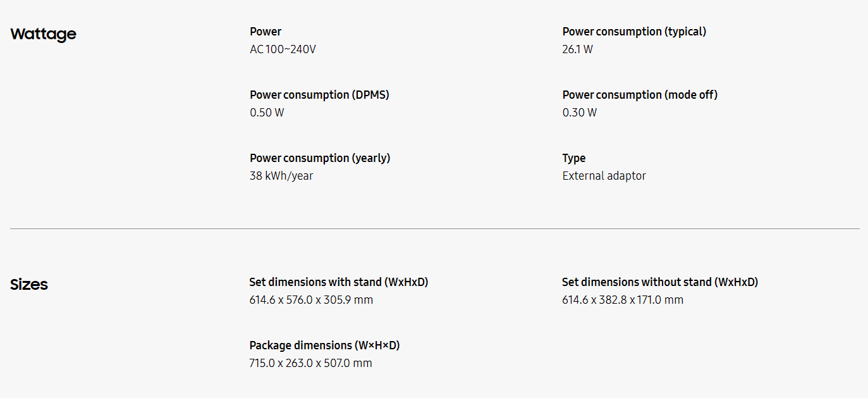Select the External adaptor text
Screen dimensions: 868x398
[604, 176]
